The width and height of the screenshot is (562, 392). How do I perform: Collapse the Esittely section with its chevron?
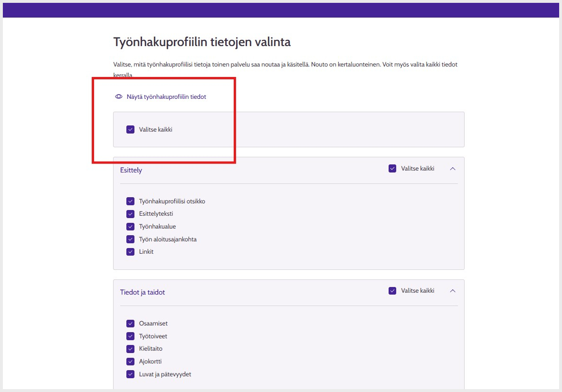coord(452,168)
